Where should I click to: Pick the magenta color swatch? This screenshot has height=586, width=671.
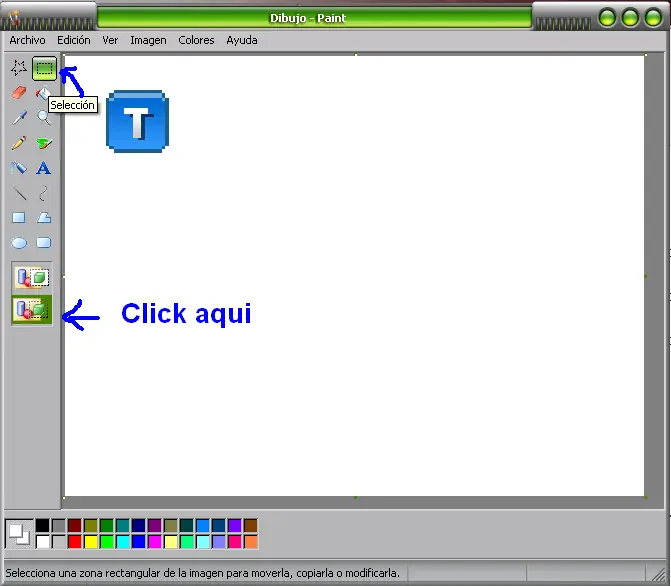(x=154, y=542)
